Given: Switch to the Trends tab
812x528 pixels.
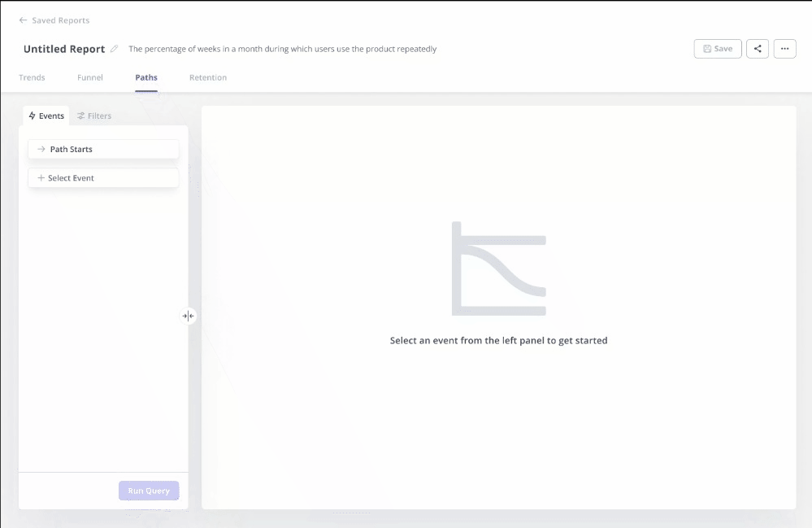Looking at the screenshot, I should click(x=32, y=77).
